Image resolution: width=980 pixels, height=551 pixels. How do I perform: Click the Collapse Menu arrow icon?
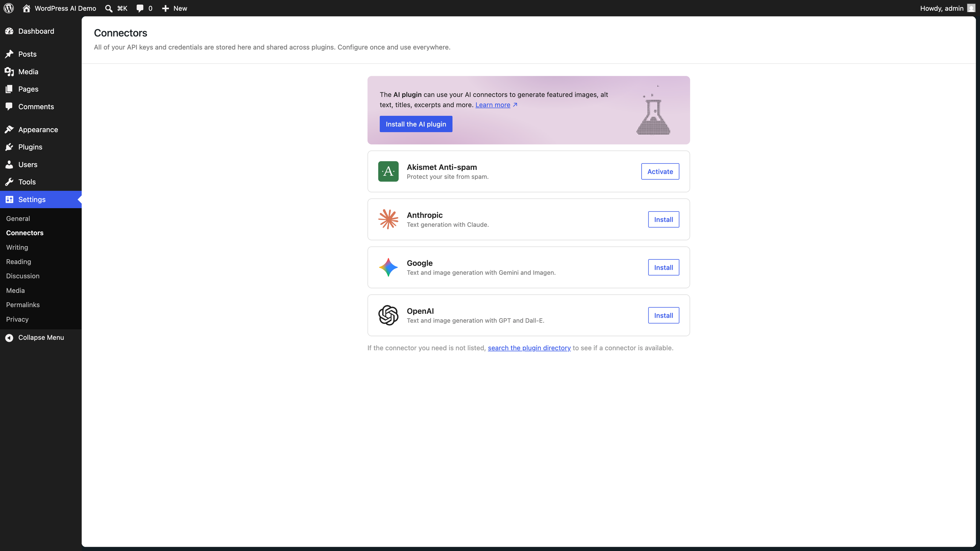pyautogui.click(x=9, y=338)
